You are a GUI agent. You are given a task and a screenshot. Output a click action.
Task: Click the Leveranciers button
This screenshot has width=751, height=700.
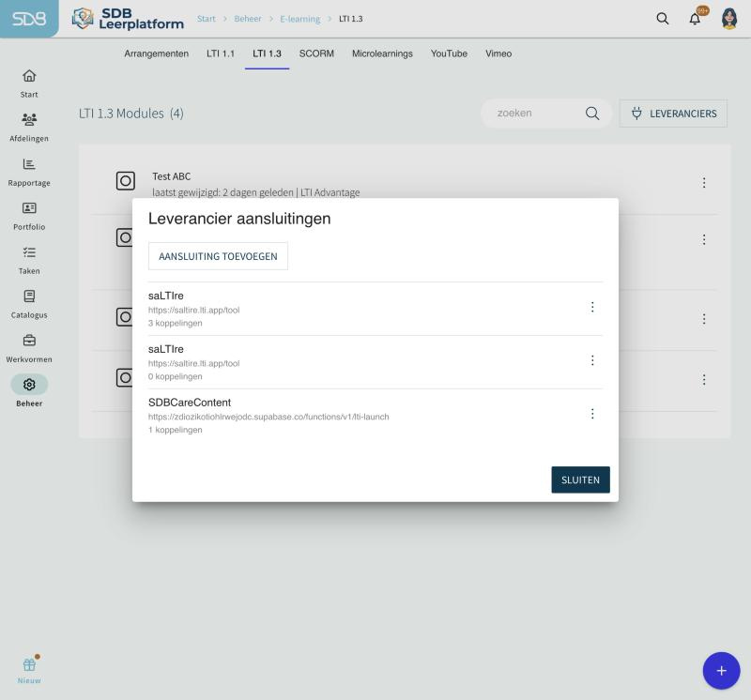pos(673,114)
